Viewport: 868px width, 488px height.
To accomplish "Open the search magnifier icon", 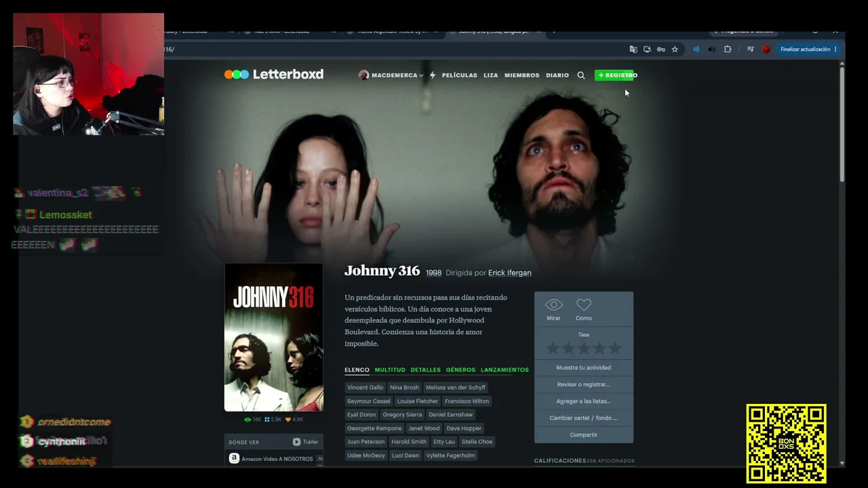I will tap(581, 75).
